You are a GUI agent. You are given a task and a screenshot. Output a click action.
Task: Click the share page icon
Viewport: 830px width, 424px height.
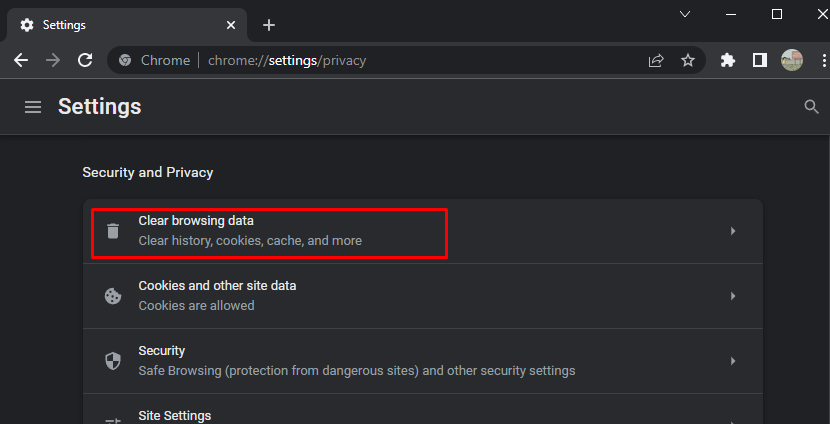[x=656, y=60]
